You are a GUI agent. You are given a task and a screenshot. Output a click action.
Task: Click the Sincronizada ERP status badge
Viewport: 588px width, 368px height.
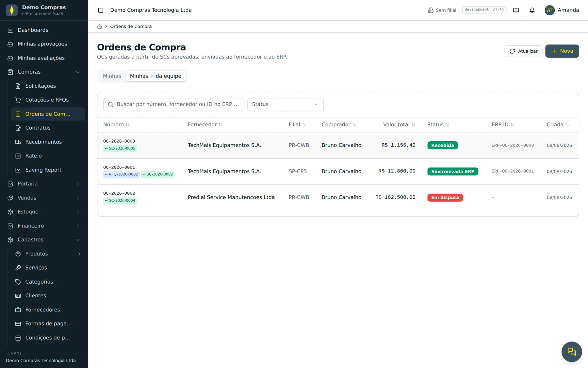pyautogui.click(x=453, y=171)
